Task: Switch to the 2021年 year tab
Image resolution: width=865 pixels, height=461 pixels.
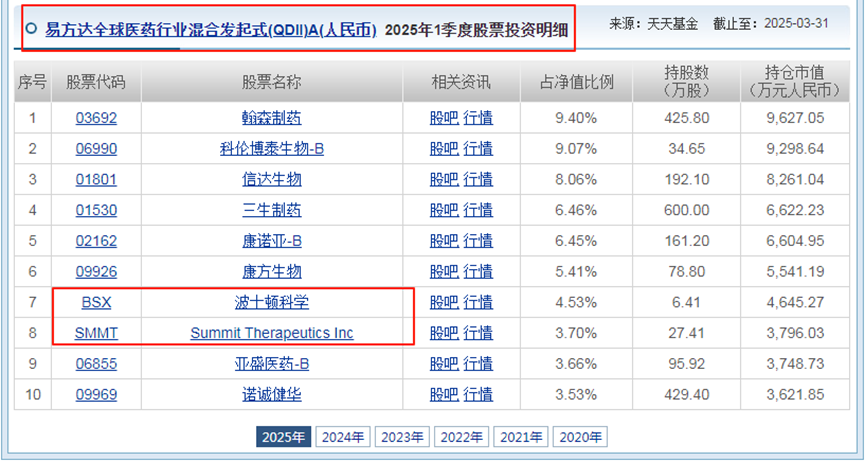Action: 521,437
